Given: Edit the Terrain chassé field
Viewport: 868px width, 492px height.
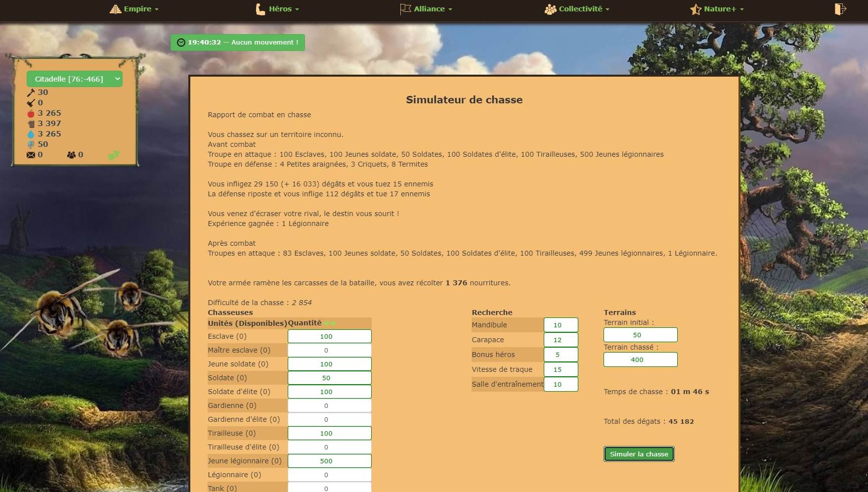Looking at the screenshot, I should [640, 359].
